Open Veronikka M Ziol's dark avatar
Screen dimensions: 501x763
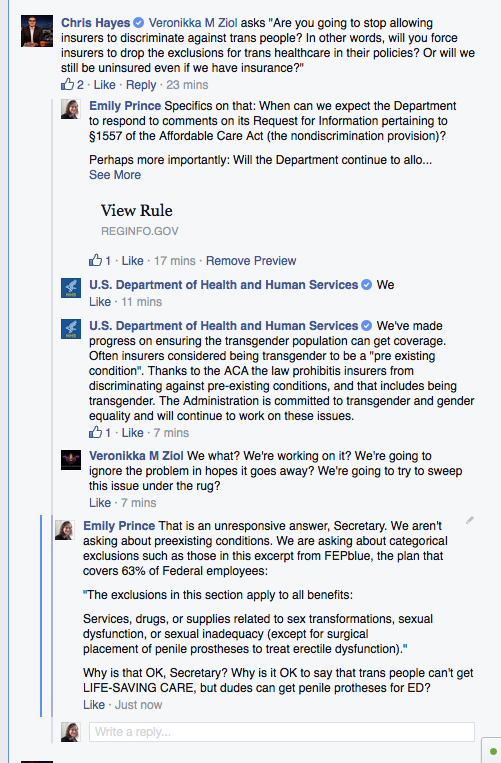[71, 460]
